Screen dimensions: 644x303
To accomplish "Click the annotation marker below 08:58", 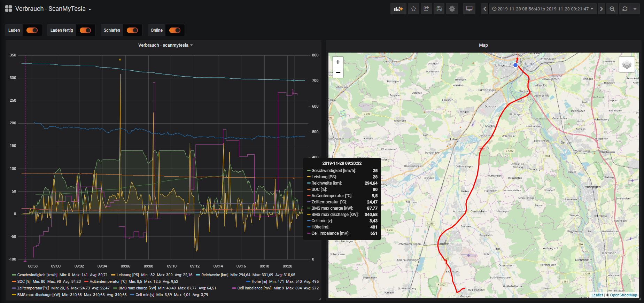I will tap(25, 260).
